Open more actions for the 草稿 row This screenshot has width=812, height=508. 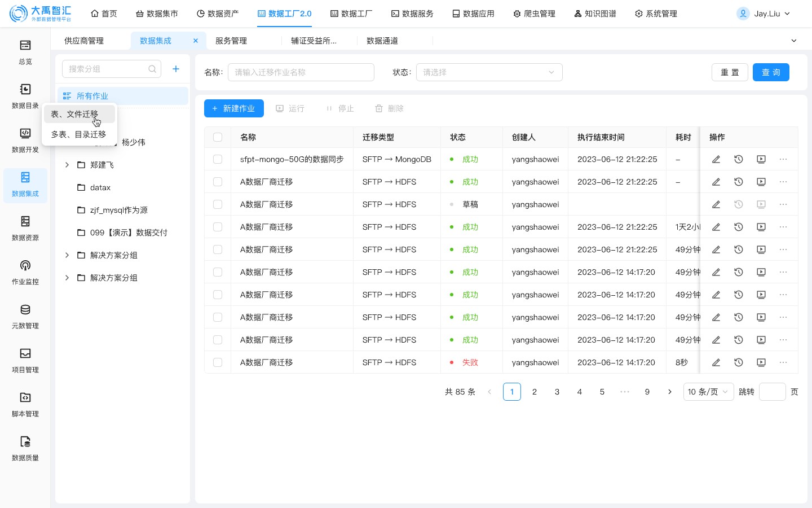(783, 204)
